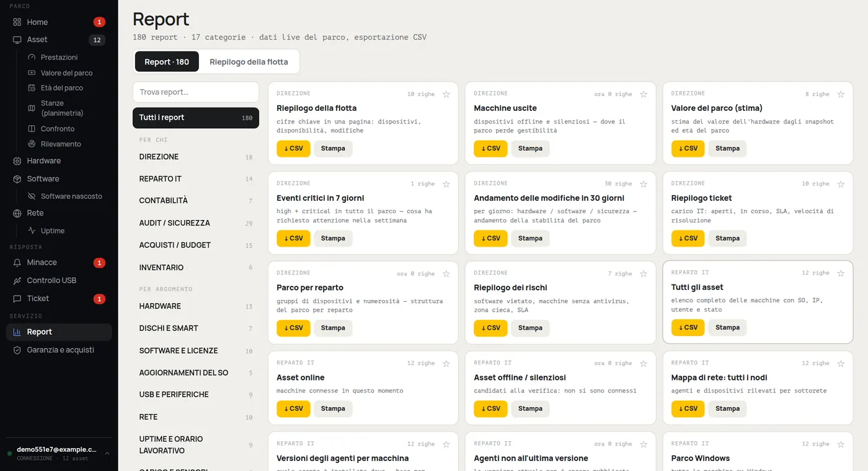
Task: Click the Rete globe icon
Action: tap(17, 213)
